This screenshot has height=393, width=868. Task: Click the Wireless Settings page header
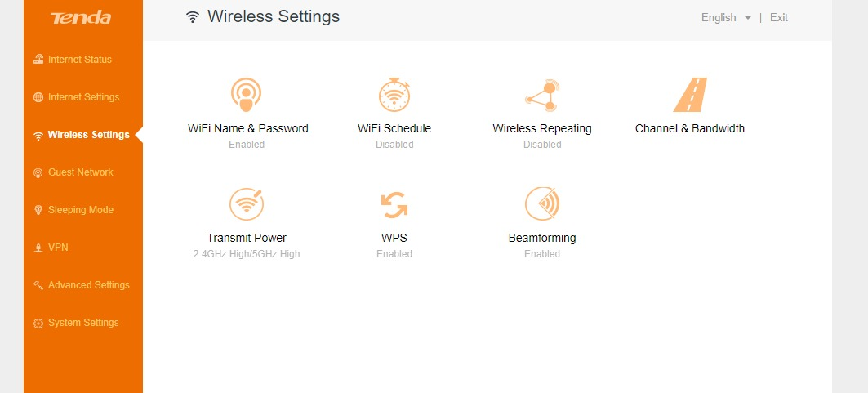coord(273,16)
